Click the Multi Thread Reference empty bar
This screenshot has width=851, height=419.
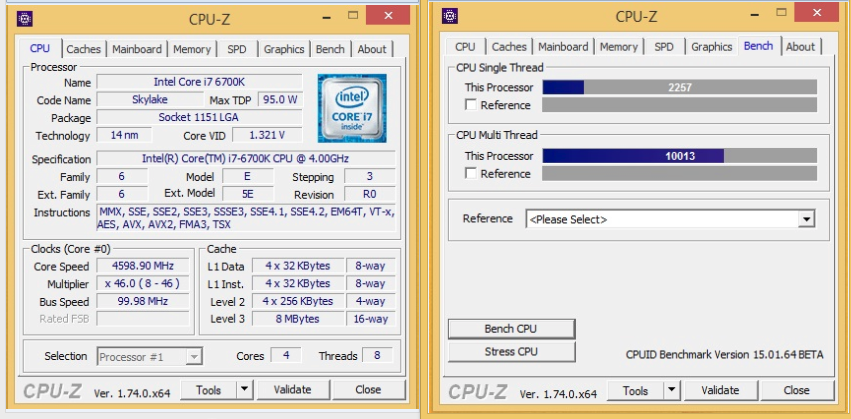pyautogui.click(x=679, y=174)
